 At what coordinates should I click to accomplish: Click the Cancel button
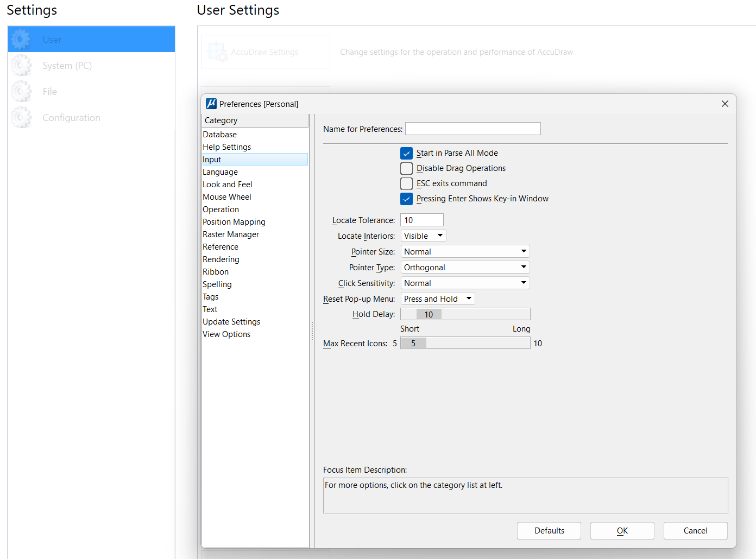coord(696,531)
